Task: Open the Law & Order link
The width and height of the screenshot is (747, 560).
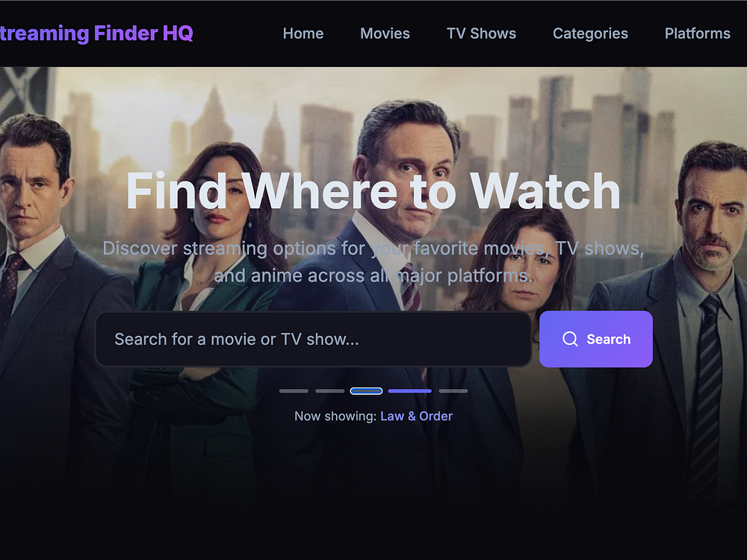Action: click(416, 416)
